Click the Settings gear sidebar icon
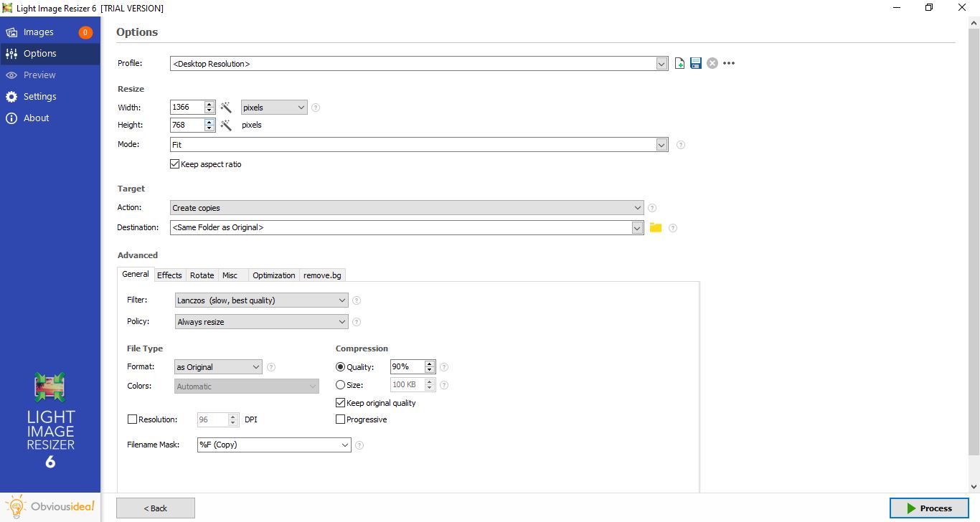Screen dimensions: 980x522 (11, 97)
